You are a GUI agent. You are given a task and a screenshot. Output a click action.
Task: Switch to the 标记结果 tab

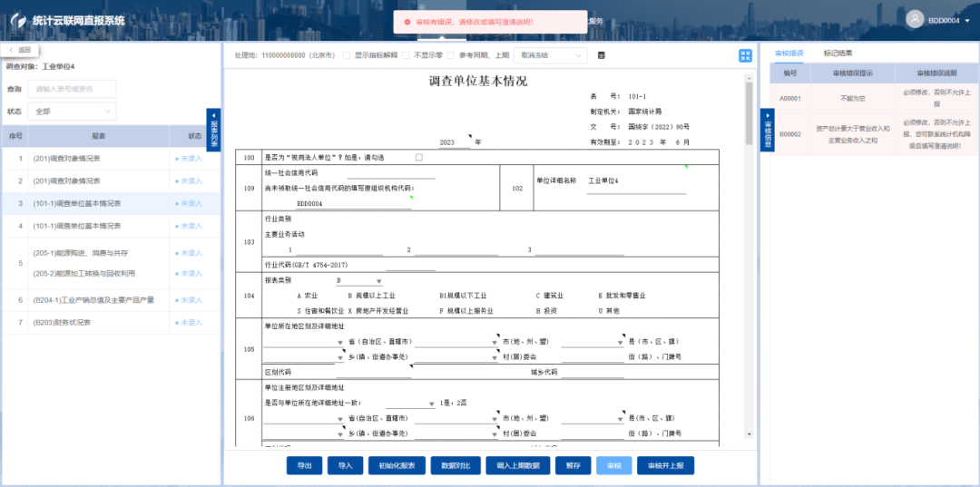[838, 53]
